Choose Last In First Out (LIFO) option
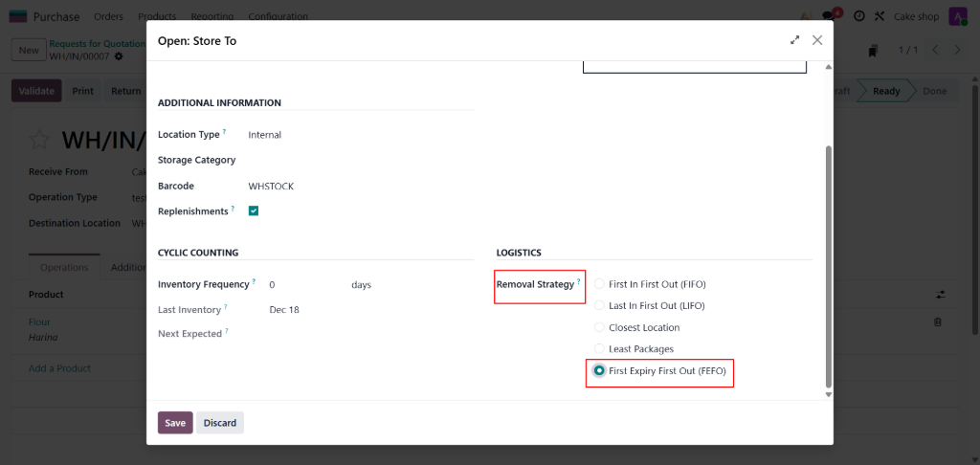 tap(600, 306)
